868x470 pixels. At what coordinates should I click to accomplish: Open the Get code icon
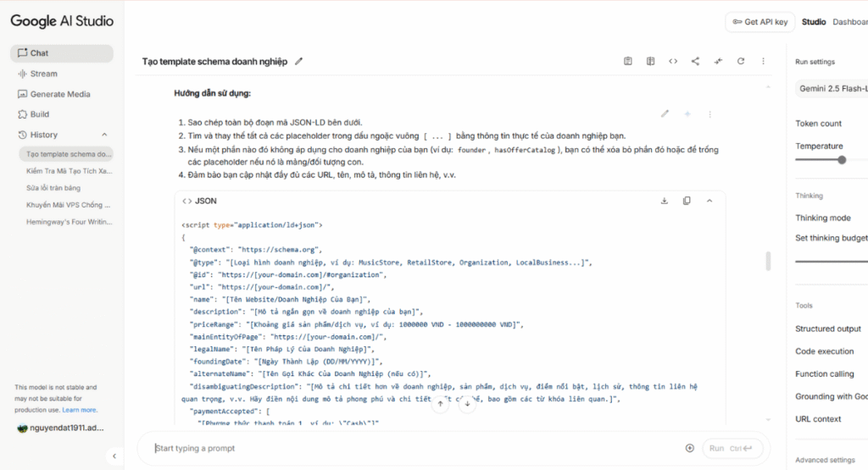(673, 61)
